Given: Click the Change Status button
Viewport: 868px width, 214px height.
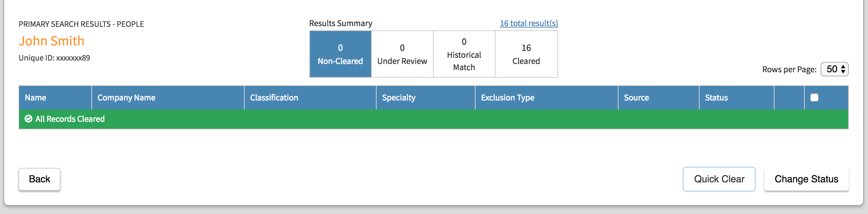Looking at the screenshot, I should tap(806, 179).
